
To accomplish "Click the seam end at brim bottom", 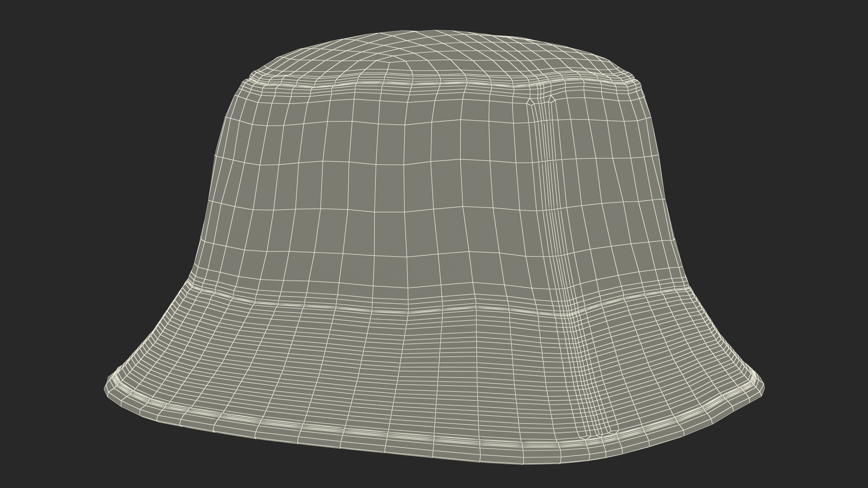I will [599, 436].
